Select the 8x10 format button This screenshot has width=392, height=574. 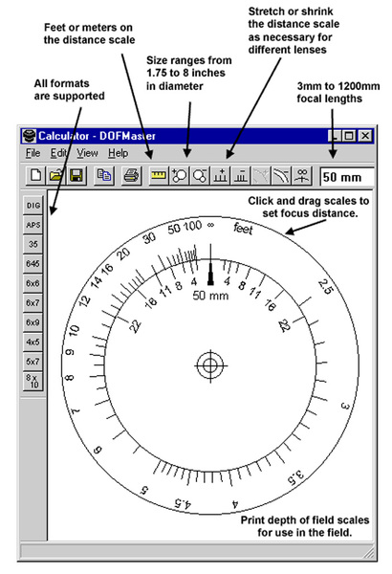coord(33,381)
